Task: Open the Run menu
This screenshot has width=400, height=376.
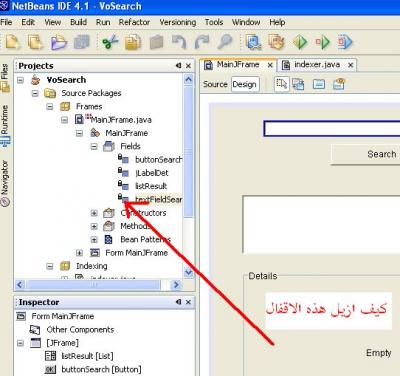Action: tap(103, 22)
